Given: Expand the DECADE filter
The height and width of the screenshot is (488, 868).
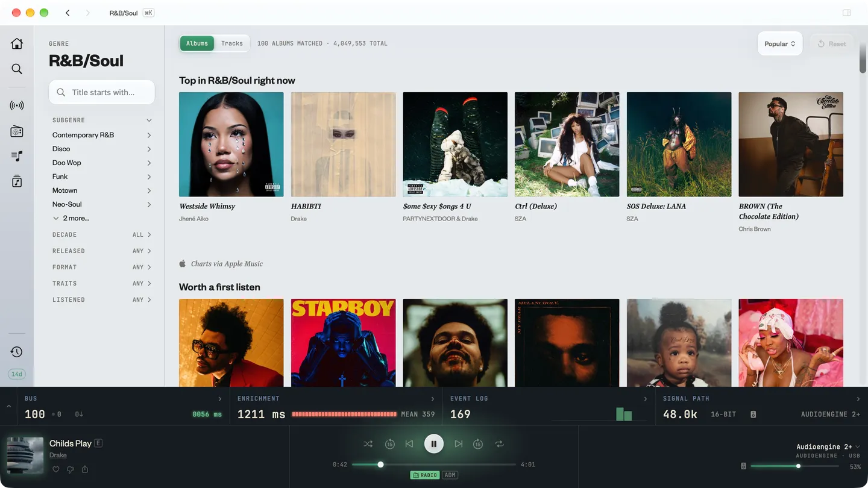Looking at the screenshot, I should click(x=102, y=234).
